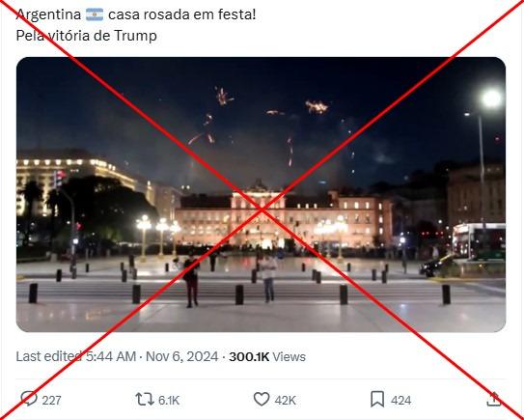Viewport: 524px width, 420px height.
Task: Like the post with the heart icon
Action: 262,400
